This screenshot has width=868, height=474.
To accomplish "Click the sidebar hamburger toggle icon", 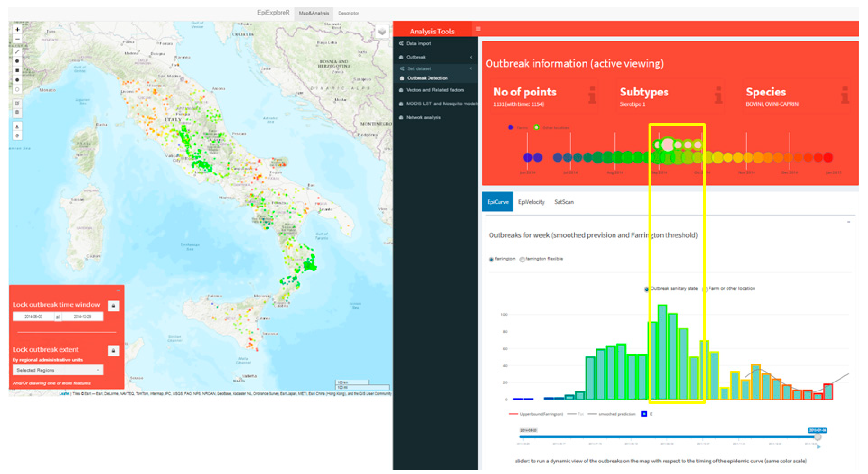I will [x=478, y=29].
